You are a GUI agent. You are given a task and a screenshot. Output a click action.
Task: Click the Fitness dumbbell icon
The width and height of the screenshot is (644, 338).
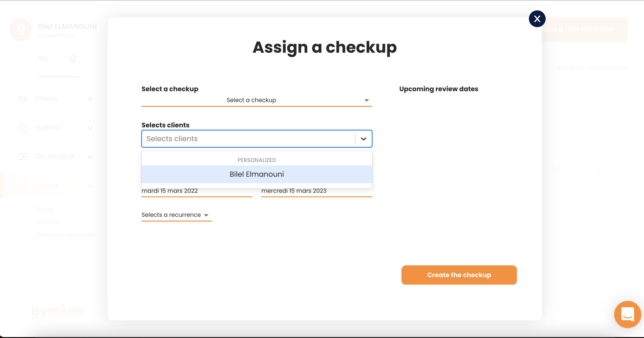coord(23,99)
